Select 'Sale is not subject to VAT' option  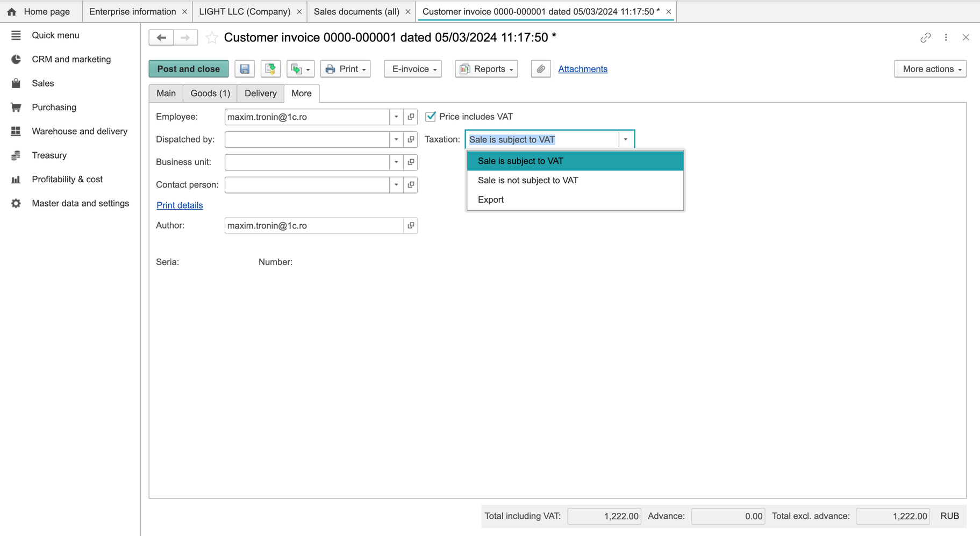pos(575,180)
